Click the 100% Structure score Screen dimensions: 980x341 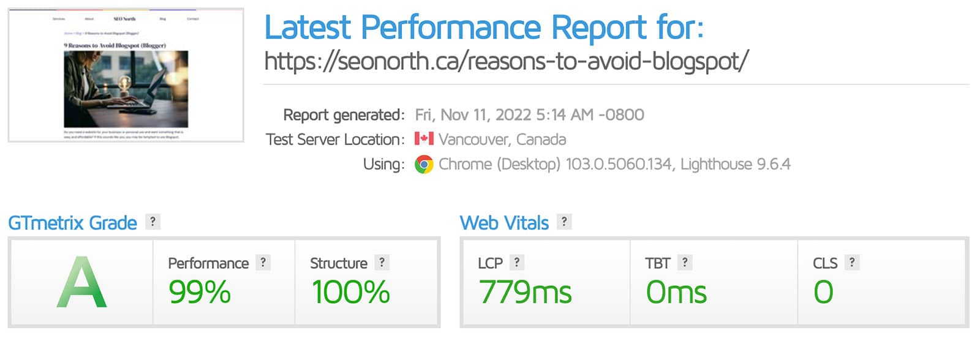click(350, 292)
